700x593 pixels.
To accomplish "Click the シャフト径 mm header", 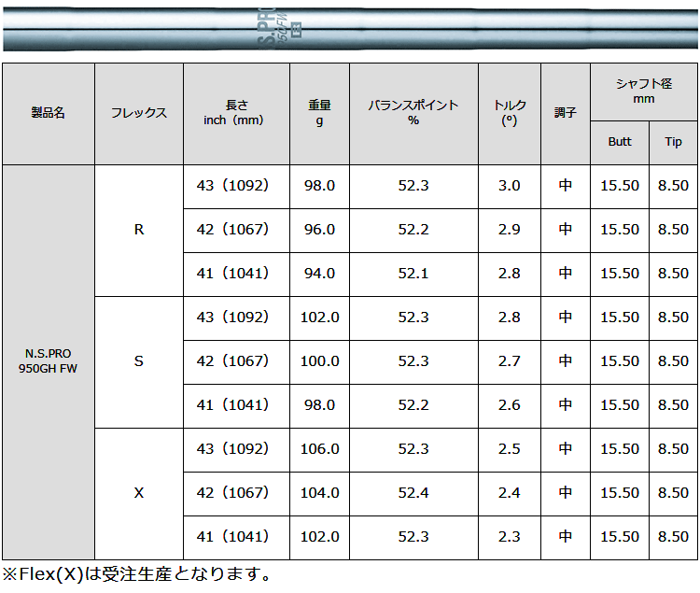I will [644, 92].
